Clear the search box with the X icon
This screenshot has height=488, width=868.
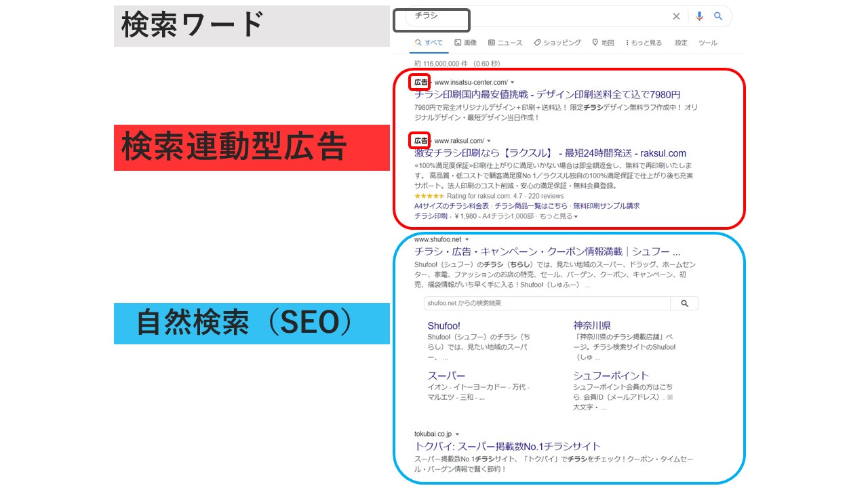click(676, 16)
